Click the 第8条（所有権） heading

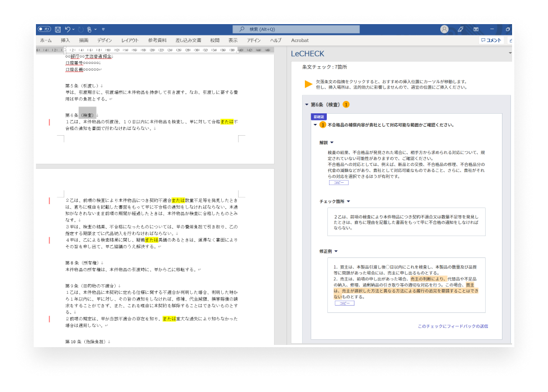82,263
